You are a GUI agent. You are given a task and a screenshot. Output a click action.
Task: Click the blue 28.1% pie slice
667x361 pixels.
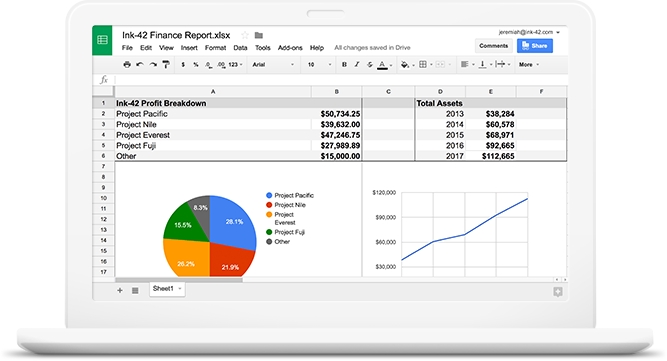click(x=234, y=222)
